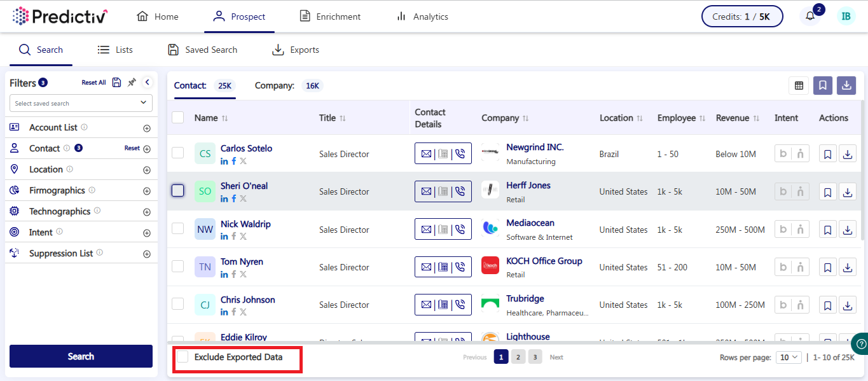The width and height of the screenshot is (868, 381).
Task: Reset the Contact filter
Action: [x=132, y=148]
